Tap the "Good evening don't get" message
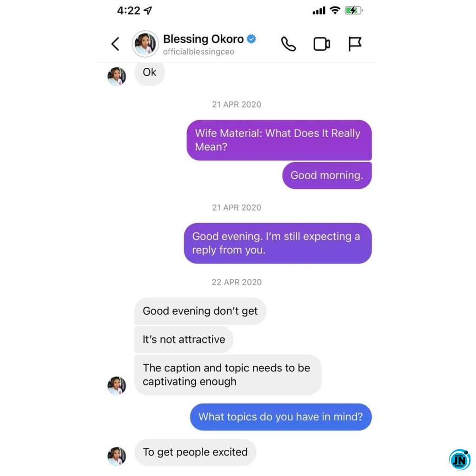Viewport: 476px width, 476px height. [200, 311]
